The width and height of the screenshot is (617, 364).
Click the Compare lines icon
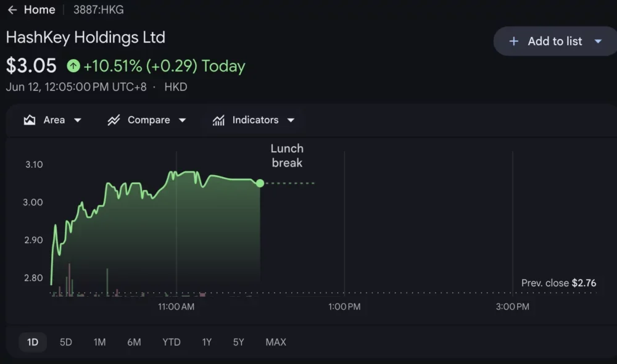coord(114,120)
